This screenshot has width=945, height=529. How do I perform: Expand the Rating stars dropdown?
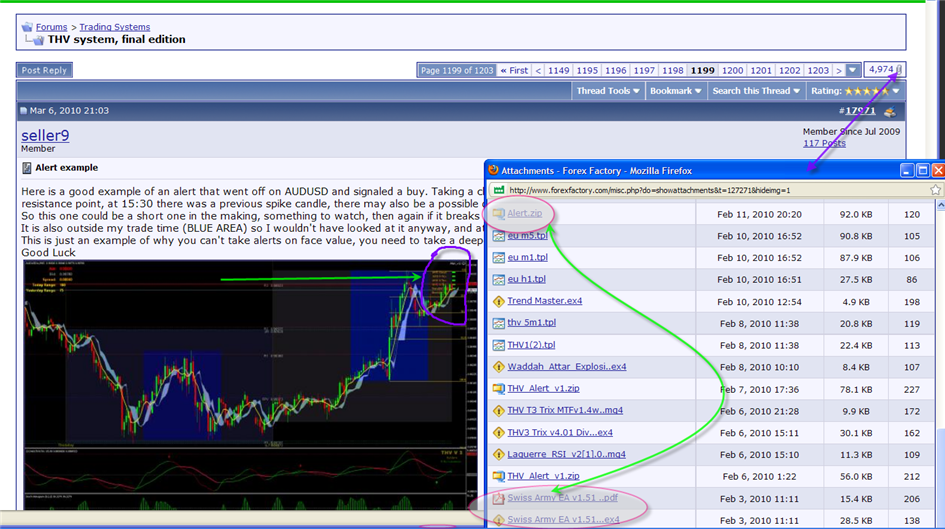(854, 91)
